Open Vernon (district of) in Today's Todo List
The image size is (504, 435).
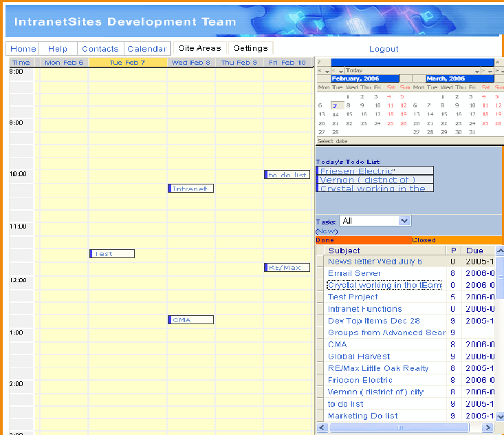click(375, 179)
